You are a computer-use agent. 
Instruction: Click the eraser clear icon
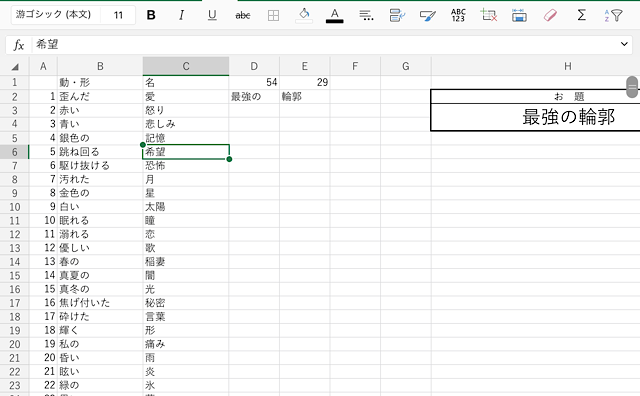tap(550, 16)
